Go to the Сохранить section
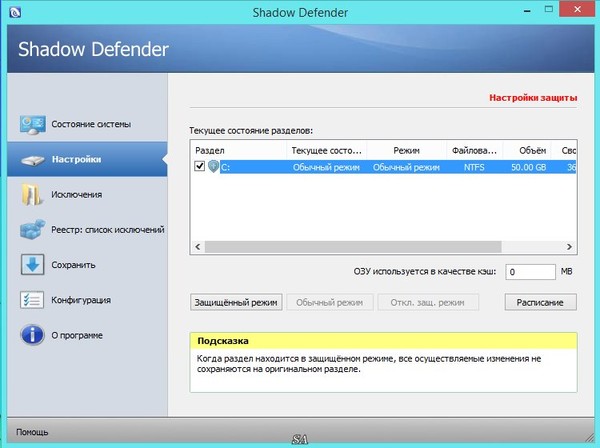This screenshot has height=448, width=600. click(87, 265)
